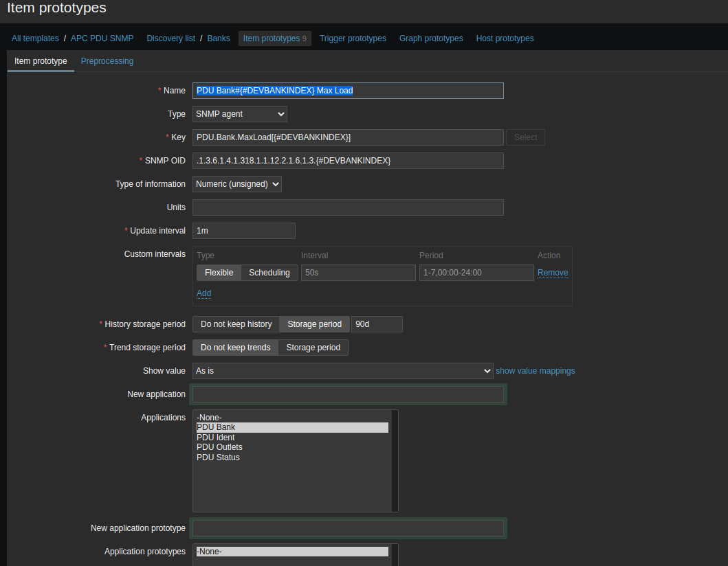Switch to the Preprocessing tab
This screenshot has height=566, width=728.
click(x=107, y=61)
